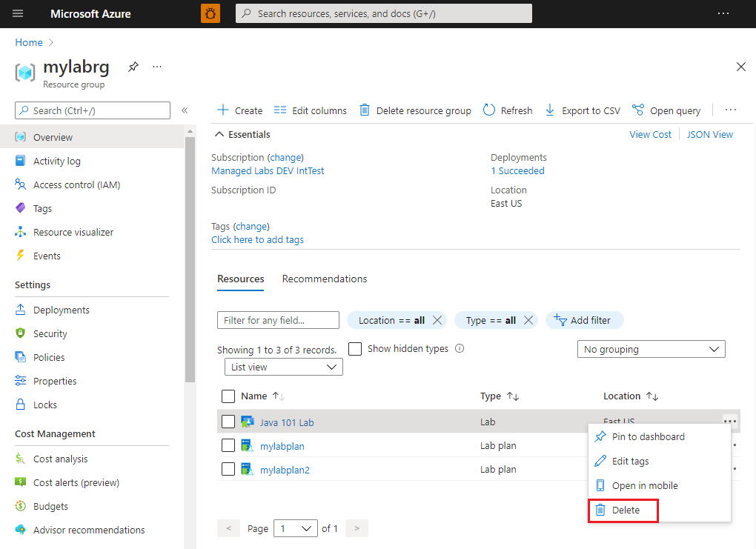The image size is (756, 549).
Task: Click the Locks padlock icon
Action: (x=20, y=405)
